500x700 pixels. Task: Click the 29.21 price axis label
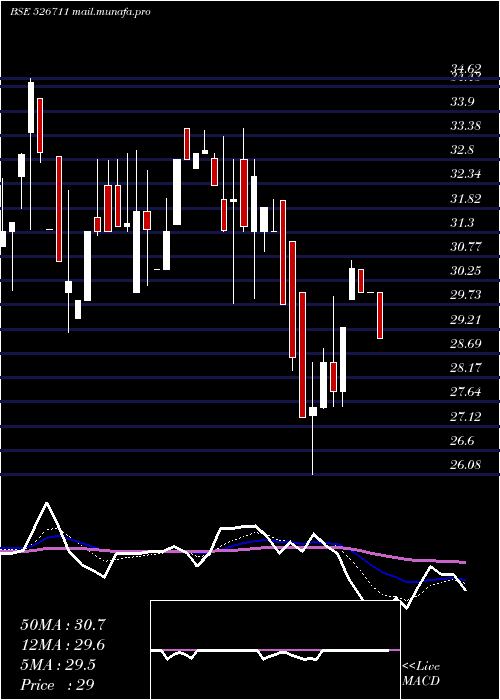pos(466,320)
